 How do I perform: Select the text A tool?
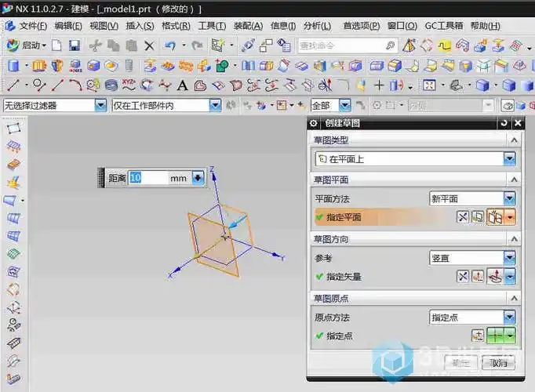(x=182, y=85)
